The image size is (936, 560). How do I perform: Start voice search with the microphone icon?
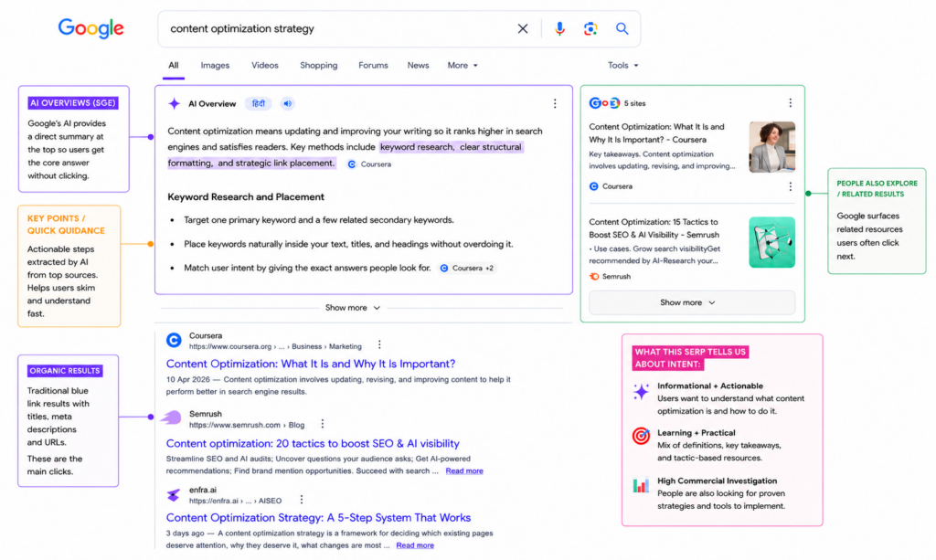[559, 28]
